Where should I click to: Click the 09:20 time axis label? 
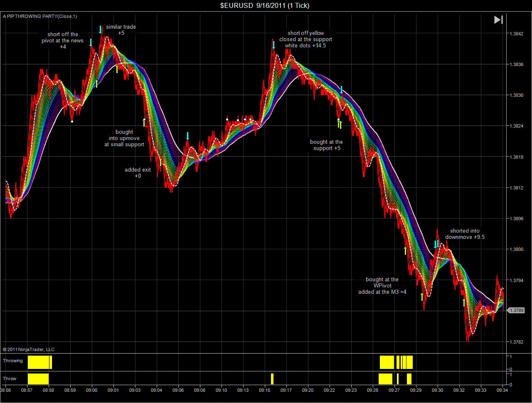point(308,390)
